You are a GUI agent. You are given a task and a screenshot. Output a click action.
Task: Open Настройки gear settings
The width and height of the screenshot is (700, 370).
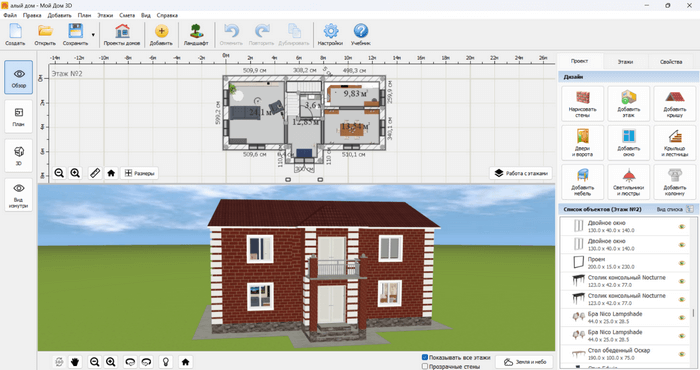(330, 34)
